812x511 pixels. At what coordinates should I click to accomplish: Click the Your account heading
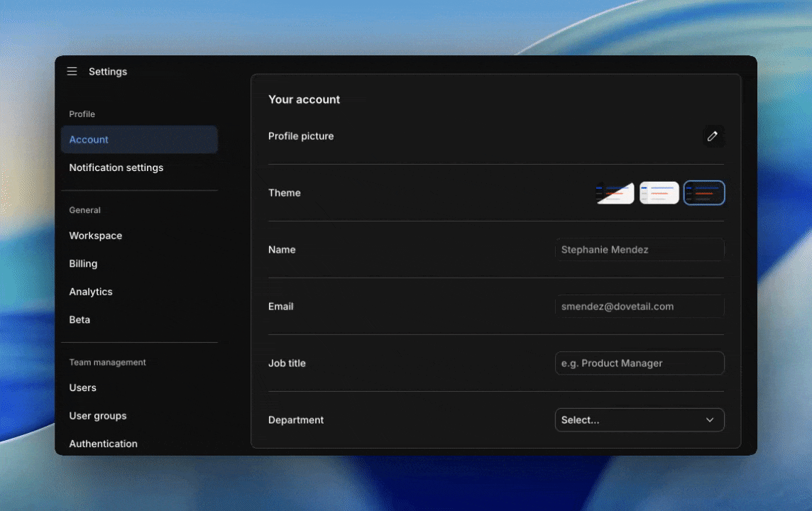tap(304, 99)
